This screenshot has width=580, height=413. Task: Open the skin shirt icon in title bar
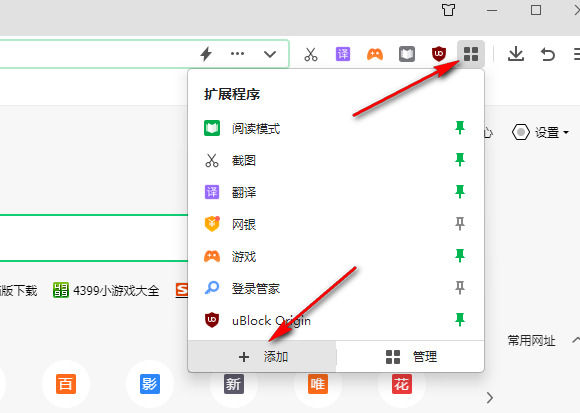click(448, 10)
